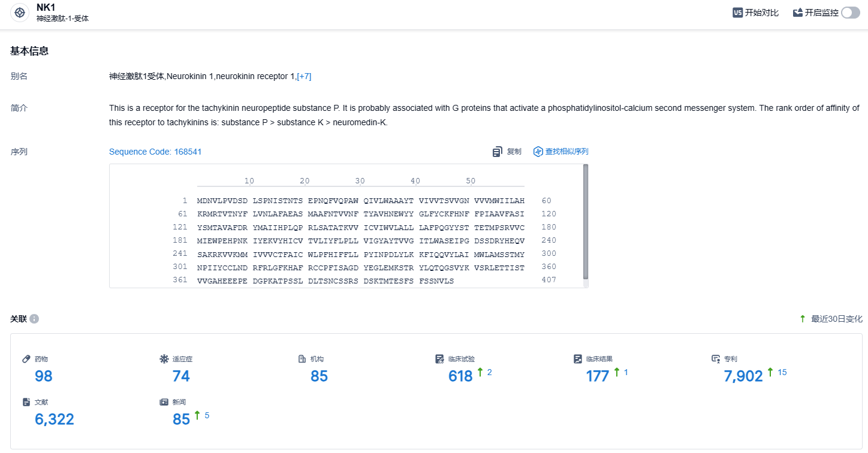Click the find similar sequences icon
868x453 pixels.
[538, 152]
